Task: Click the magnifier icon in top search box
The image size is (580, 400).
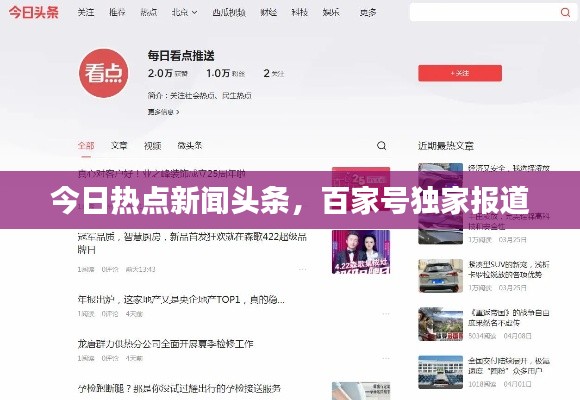Action: point(565,12)
